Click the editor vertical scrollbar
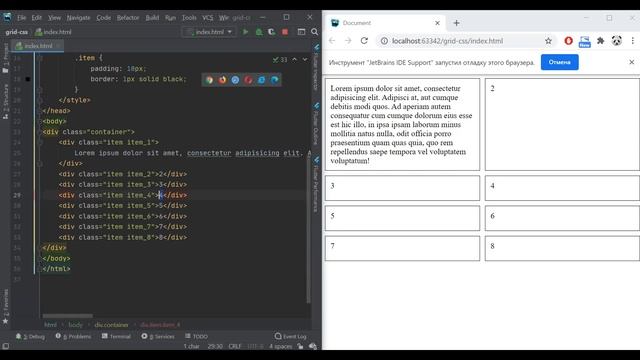The width and height of the screenshot is (640, 360). [309, 231]
